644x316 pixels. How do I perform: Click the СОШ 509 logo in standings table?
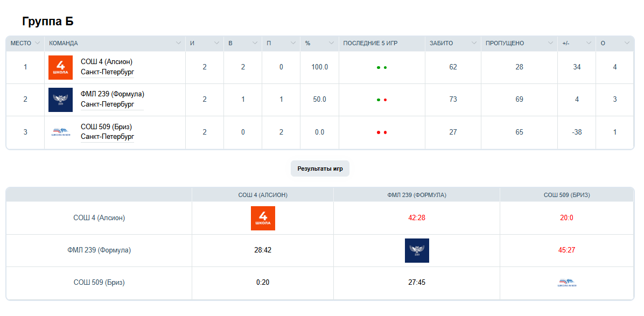[x=60, y=132]
